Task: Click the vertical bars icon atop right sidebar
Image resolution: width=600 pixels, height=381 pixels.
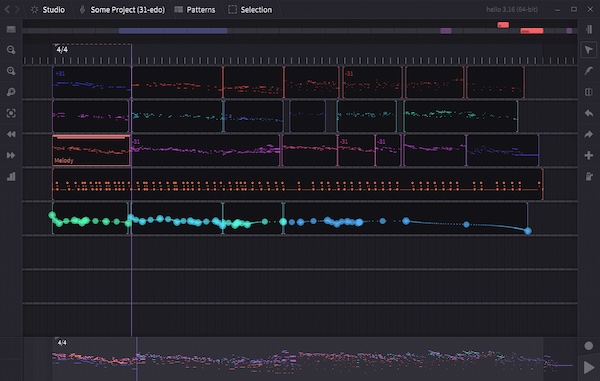Action: [589, 29]
